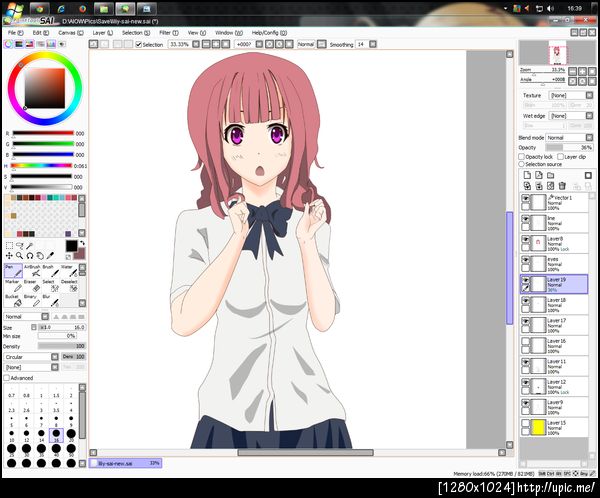
Task: Toggle the color wheel panel icon
Action: [8, 44]
